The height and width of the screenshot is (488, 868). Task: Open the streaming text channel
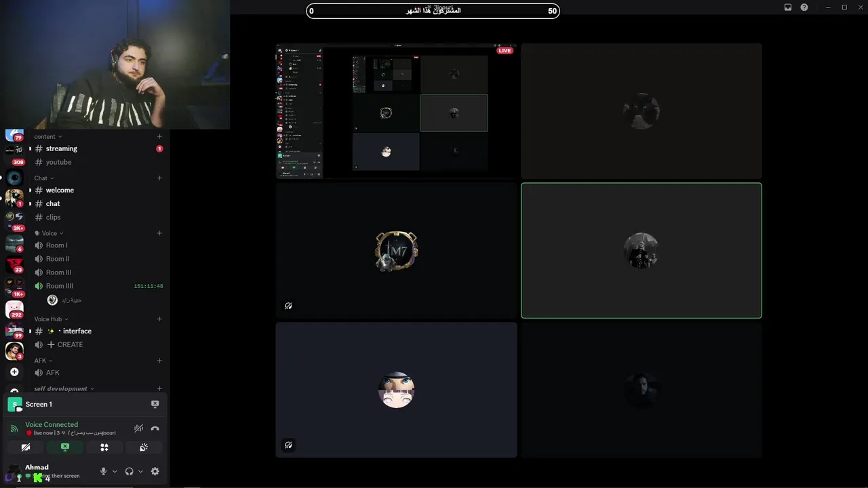coord(98,148)
